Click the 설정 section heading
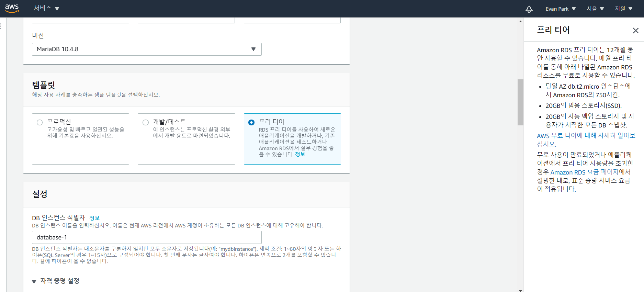Screen dimensions: 644x292 pos(40,194)
